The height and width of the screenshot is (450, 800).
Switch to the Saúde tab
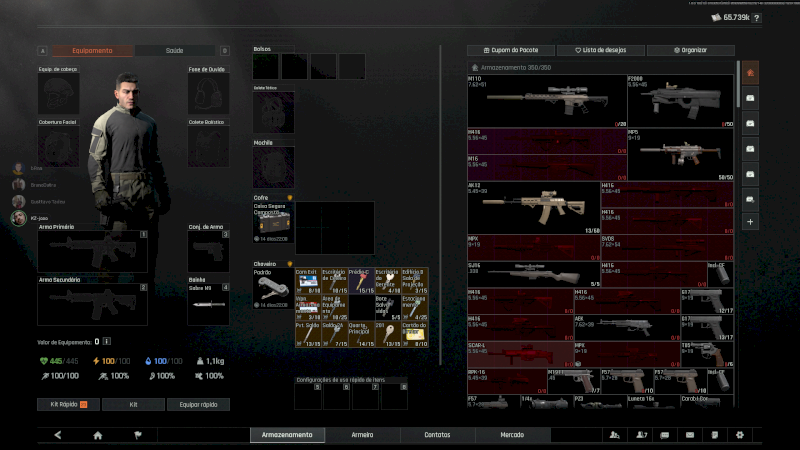174,50
